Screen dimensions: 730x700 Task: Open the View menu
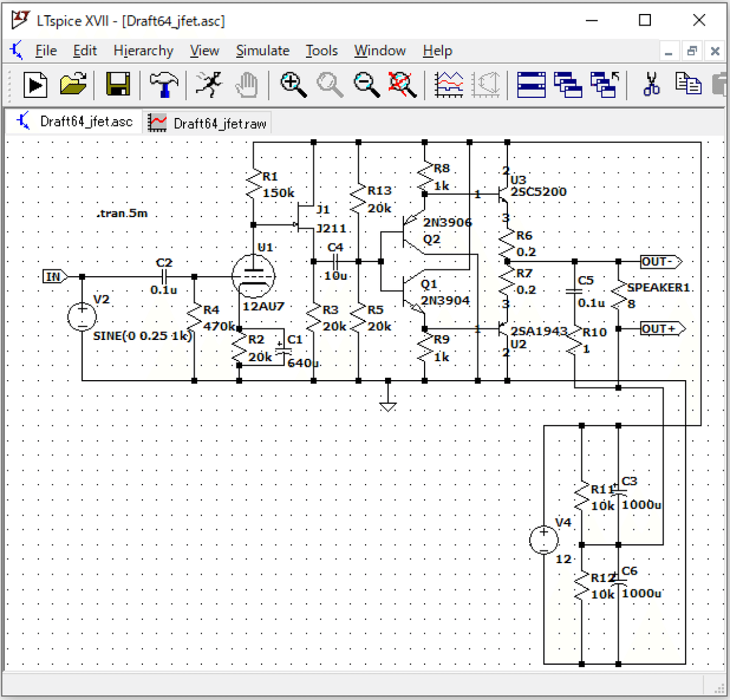[x=204, y=50]
